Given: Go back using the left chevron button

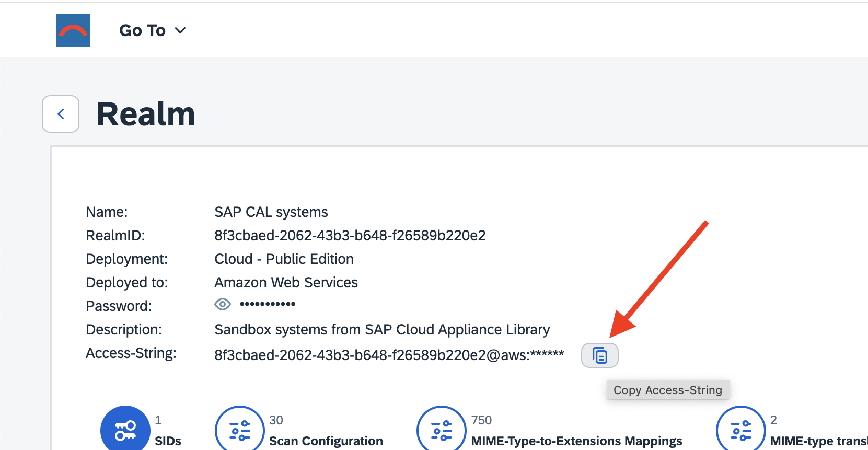Looking at the screenshot, I should pyautogui.click(x=61, y=114).
